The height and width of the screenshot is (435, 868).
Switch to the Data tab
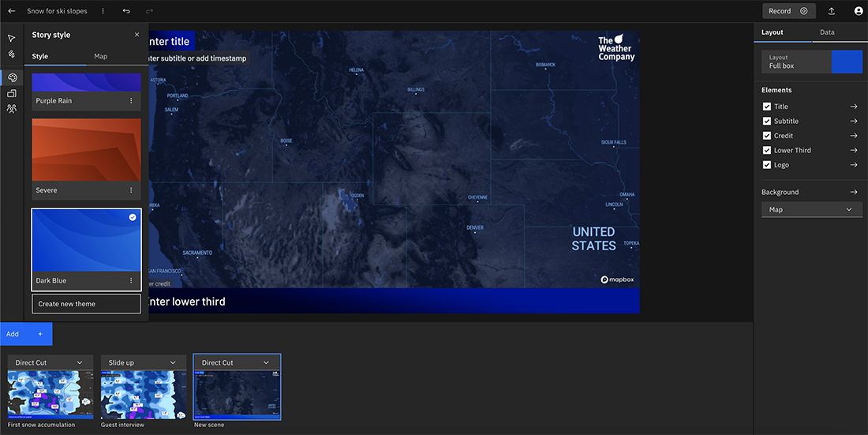(827, 32)
